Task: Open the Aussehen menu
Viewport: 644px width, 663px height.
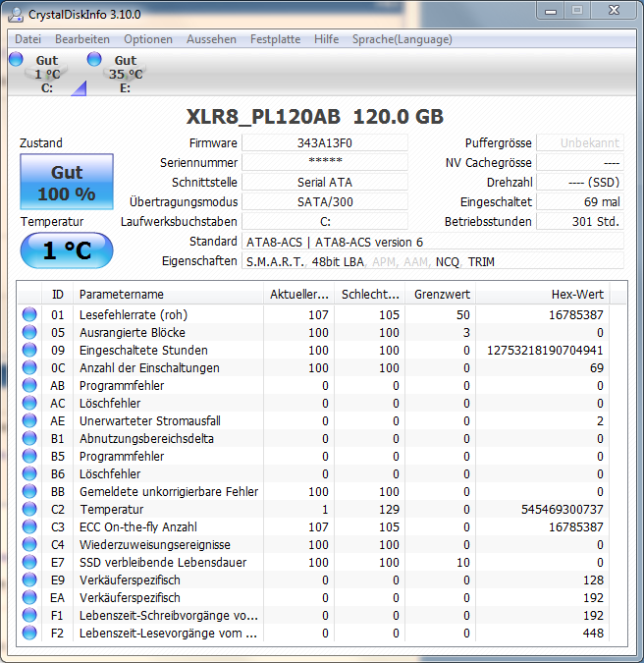Action: tap(211, 39)
